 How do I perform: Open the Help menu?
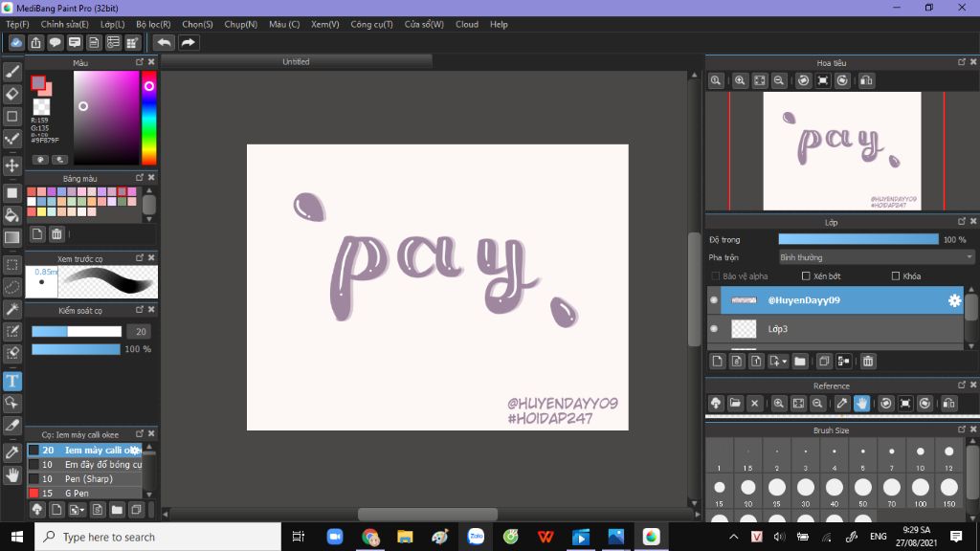point(499,24)
